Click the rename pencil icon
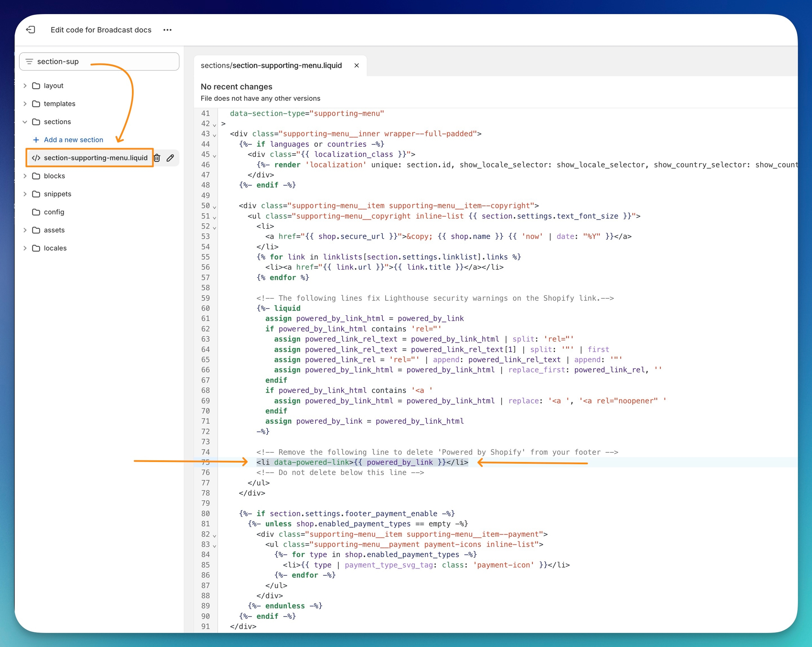 tap(170, 158)
